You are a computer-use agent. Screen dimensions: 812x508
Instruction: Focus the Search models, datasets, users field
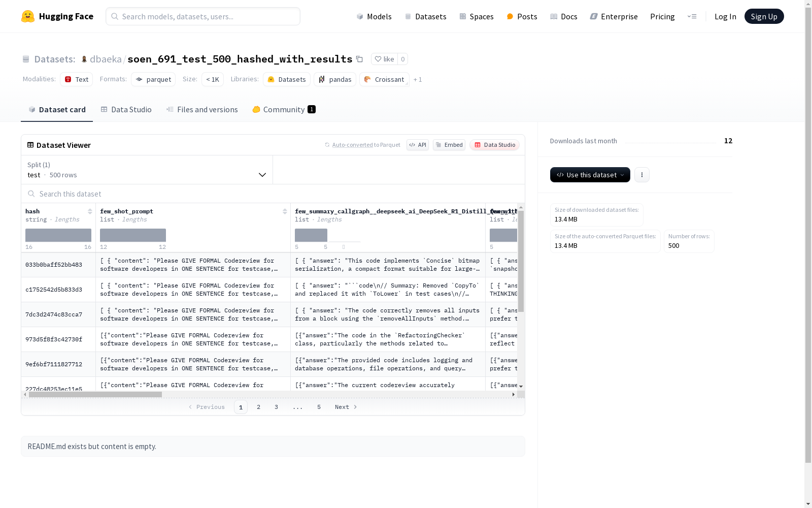(x=203, y=16)
